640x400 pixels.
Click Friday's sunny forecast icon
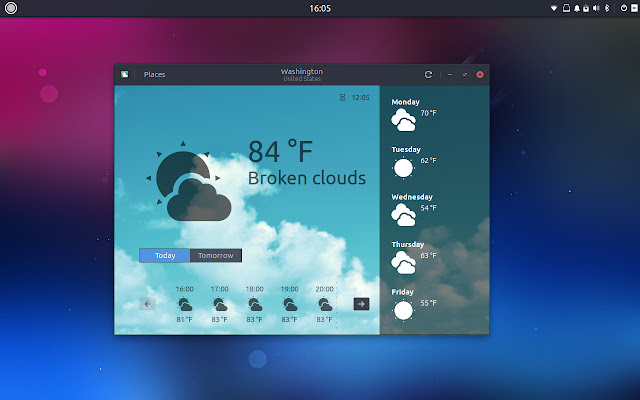point(403,310)
